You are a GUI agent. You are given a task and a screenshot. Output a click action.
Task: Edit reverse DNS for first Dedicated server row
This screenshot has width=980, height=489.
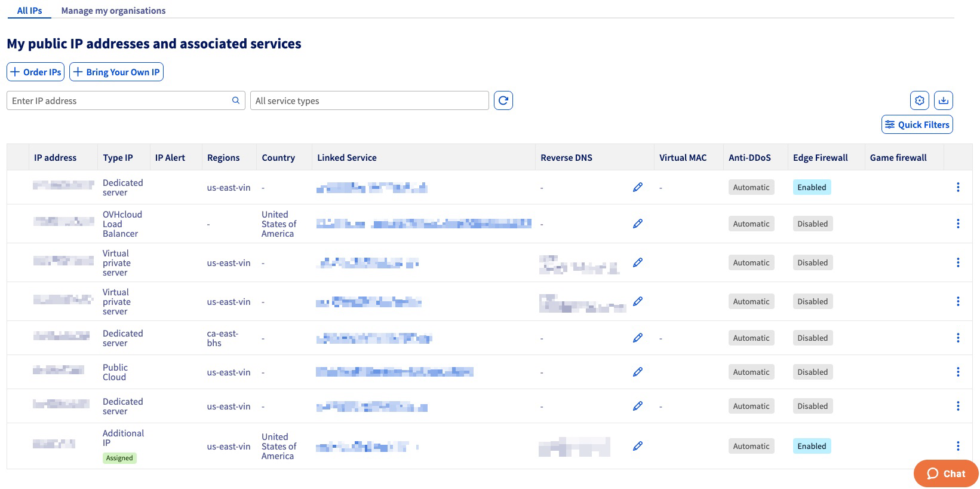638,187
